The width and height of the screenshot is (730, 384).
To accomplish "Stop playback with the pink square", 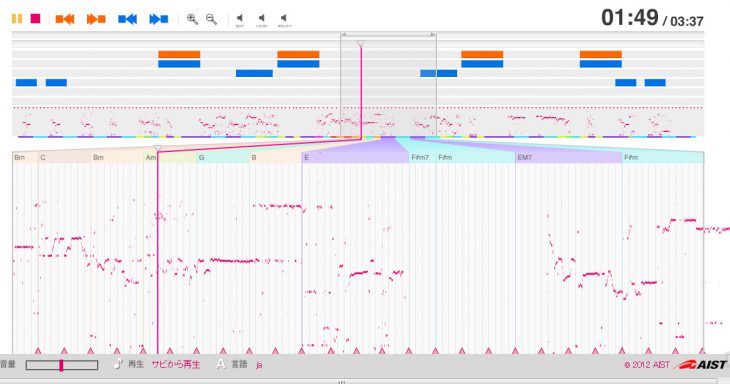I will 35,19.
